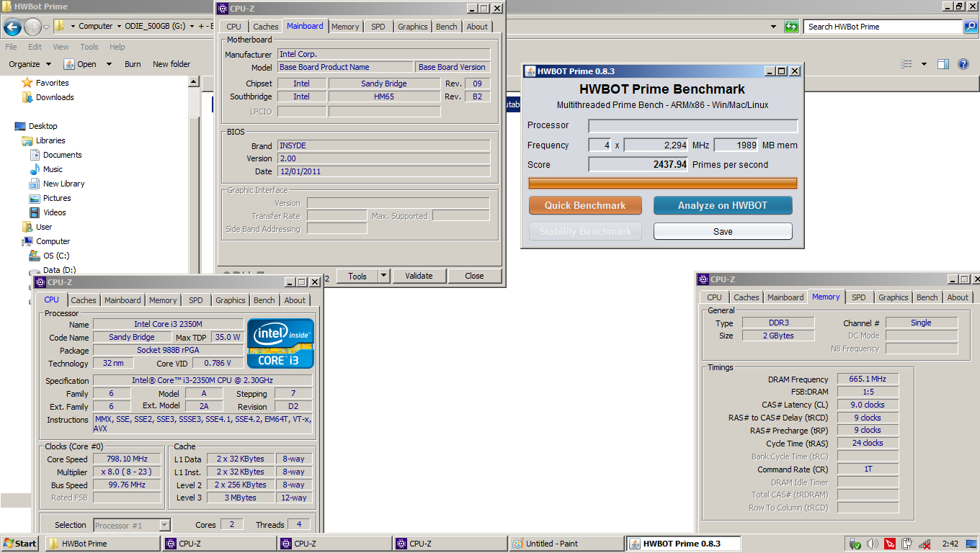Viewport: 980px width, 553px height.
Task: Click the Save button in HWBOT Prime
Action: [723, 231]
